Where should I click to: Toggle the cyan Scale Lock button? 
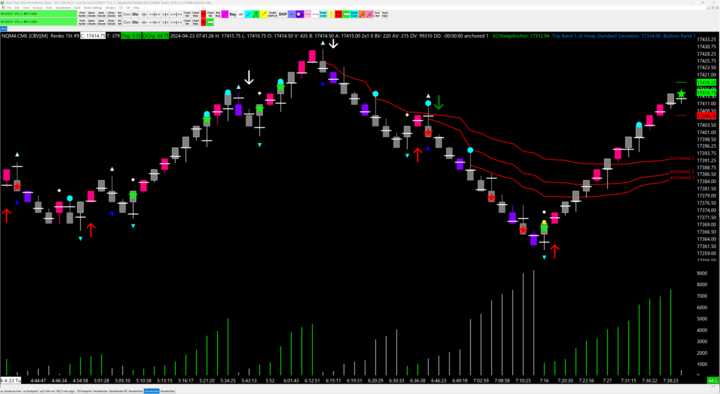[354, 14]
